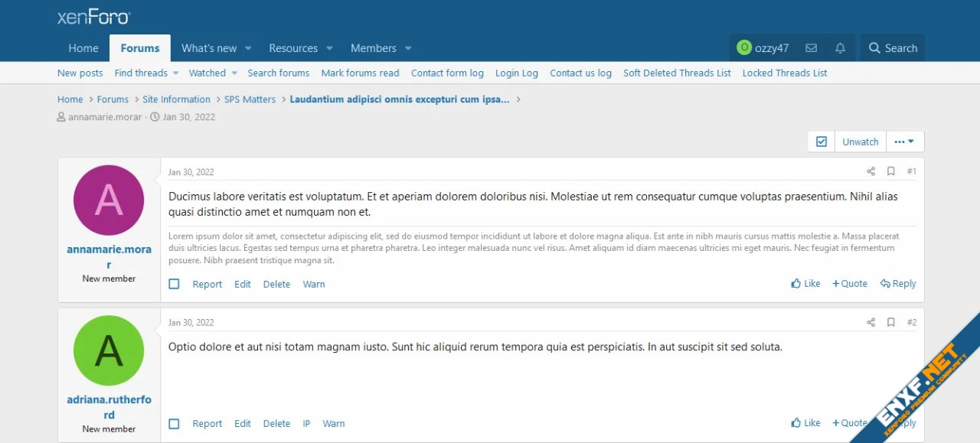Viewport: 980px width, 443px height.
Task: Share post #1 via share icon
Action: tap(871, 171)
